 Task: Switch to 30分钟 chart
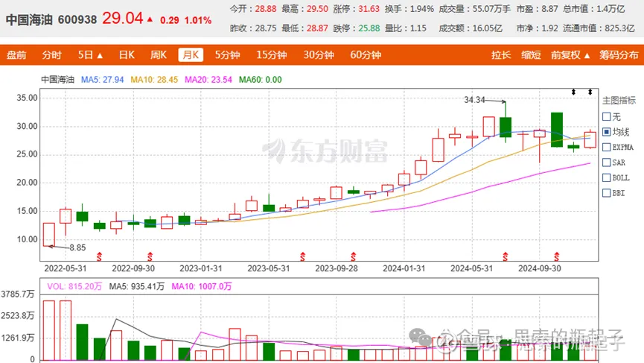[319, 55]
